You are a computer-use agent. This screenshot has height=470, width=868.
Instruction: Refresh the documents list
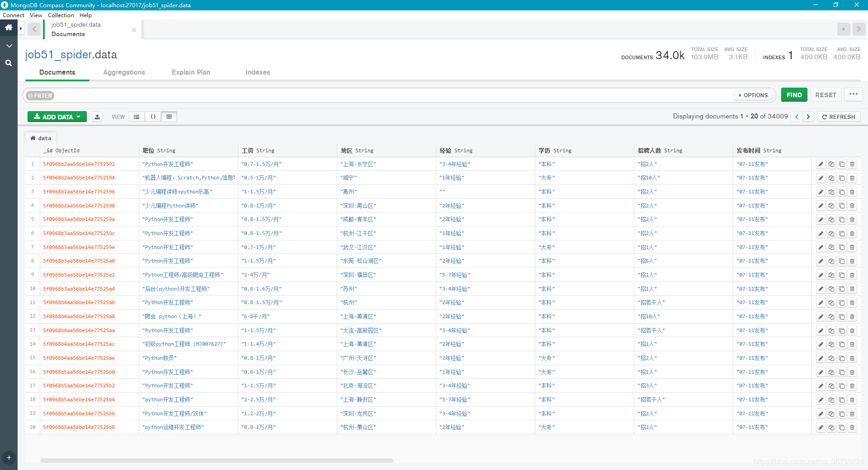839,117
